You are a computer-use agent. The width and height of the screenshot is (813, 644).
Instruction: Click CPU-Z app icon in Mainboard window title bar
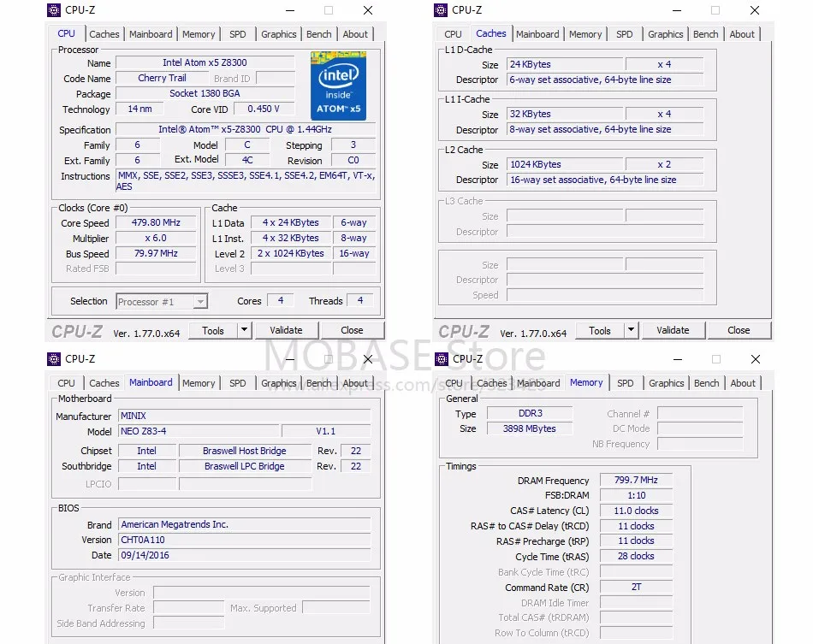[53, 358]
